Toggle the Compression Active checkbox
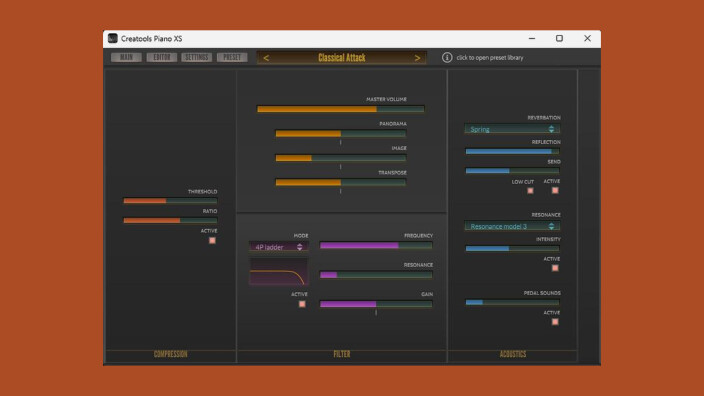The height and width of the screenshot is (396, 704). point(212,240)
